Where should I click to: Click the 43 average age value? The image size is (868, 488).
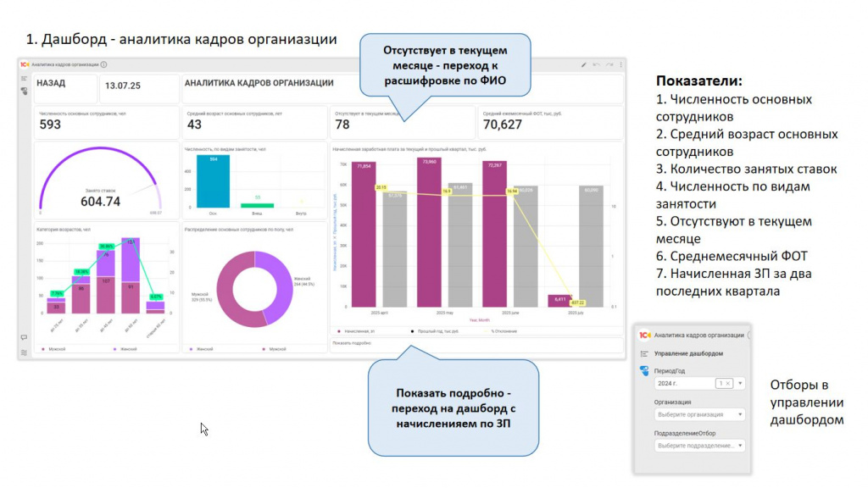coord(194,125)
